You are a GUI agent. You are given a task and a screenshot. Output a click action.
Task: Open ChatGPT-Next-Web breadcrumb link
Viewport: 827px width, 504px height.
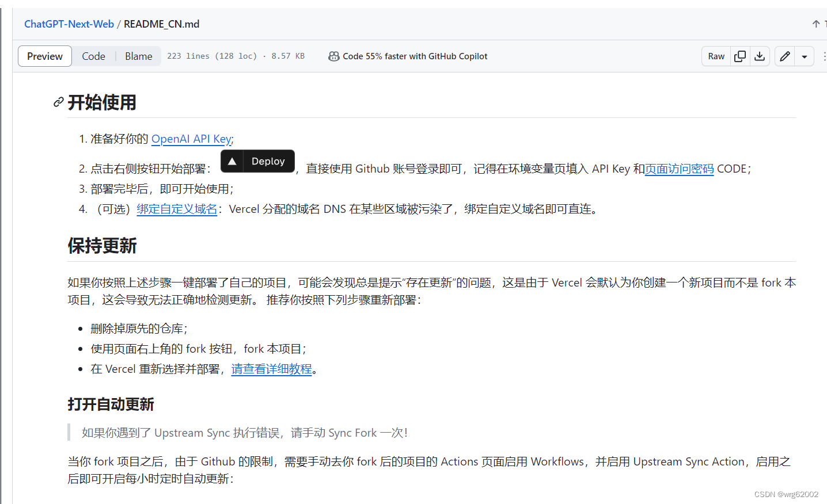(69, 24)
